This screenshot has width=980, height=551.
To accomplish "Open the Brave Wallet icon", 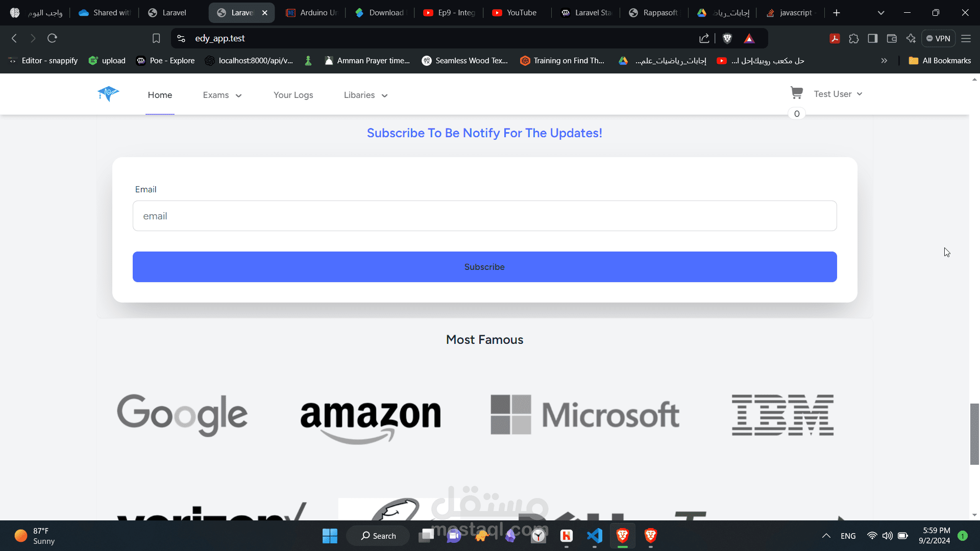I will tap(892, 38).
